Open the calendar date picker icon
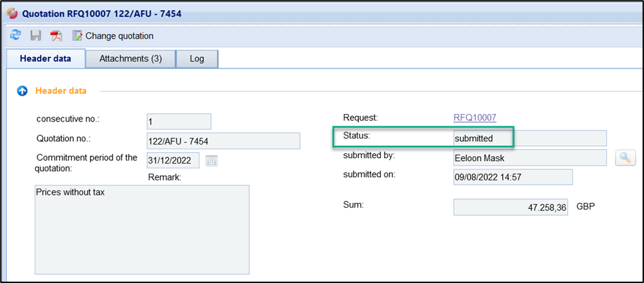Image resolution: width=644 pixels, height=283 pixels. [211, 161]
